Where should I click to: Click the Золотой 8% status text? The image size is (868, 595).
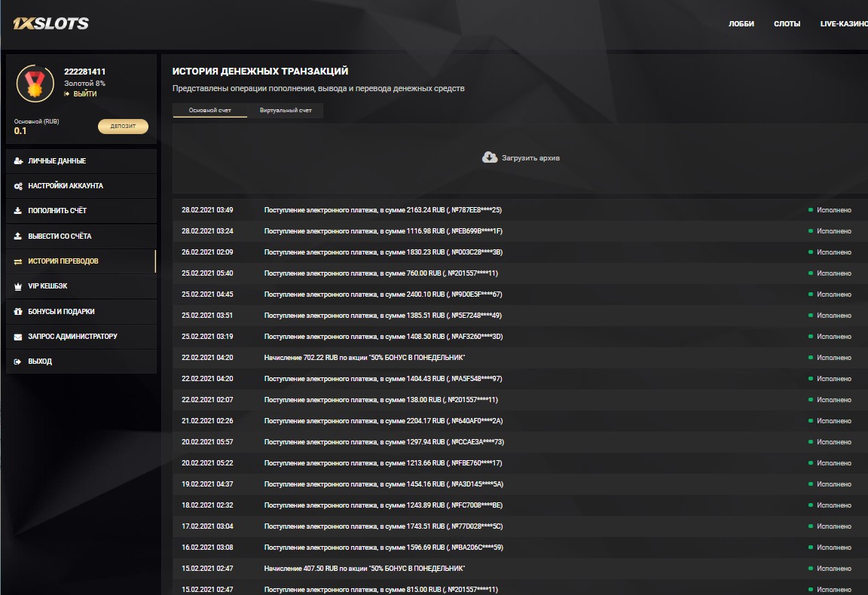(x=84, y=84)
